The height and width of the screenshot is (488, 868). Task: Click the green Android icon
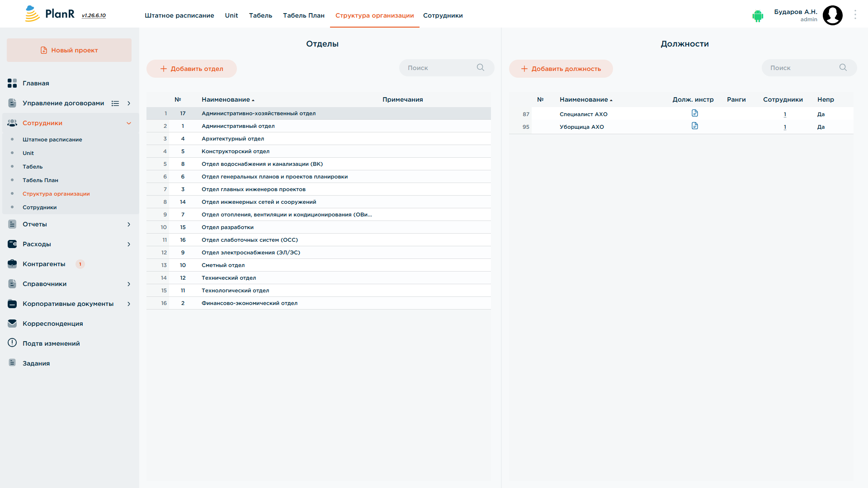(758, 16)
